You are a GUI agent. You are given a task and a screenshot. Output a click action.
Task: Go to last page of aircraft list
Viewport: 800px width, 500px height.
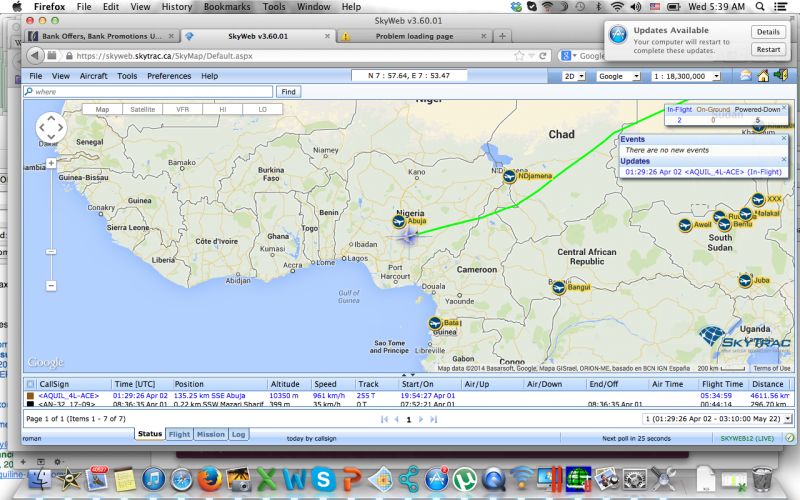(433, 419)
